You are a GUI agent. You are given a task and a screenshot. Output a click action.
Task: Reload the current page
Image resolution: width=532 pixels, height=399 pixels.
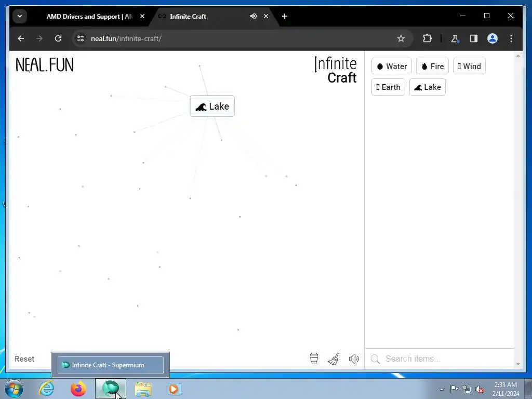click(58, 38)
